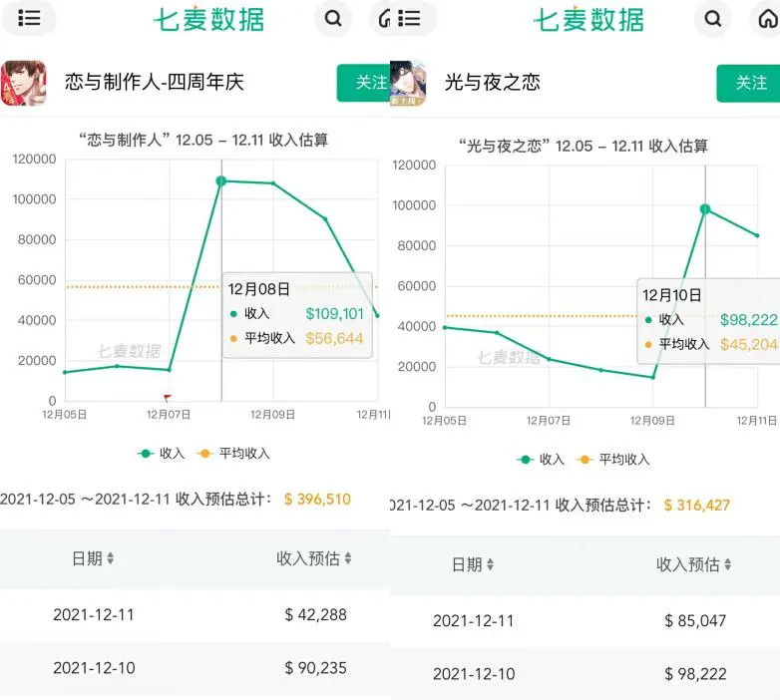Open the hamburger menu in right panel

409,18
